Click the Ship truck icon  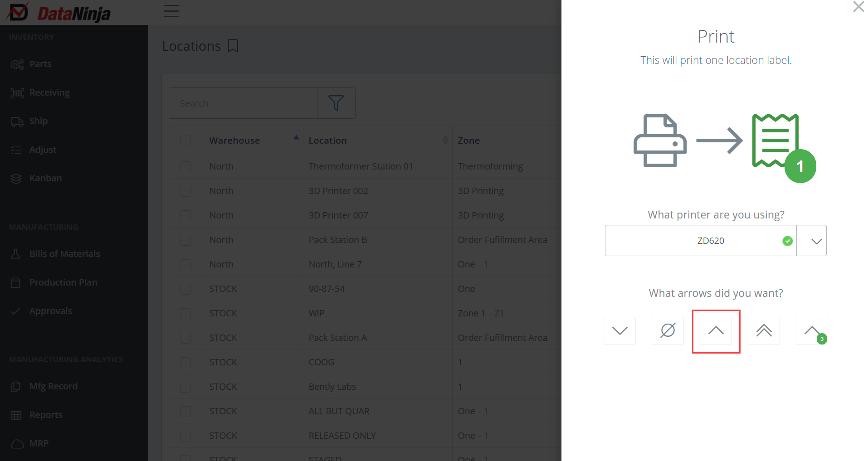[x=17, y=121]
